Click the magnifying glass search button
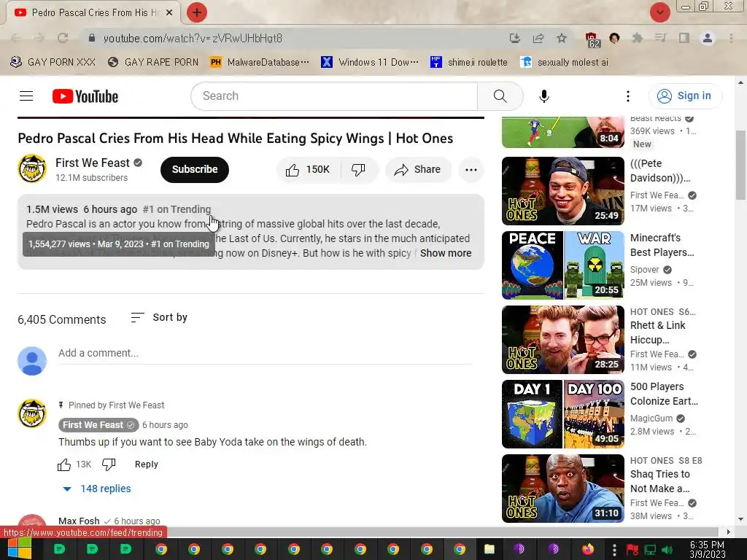Screen dimensions: 747x560 point(500,96)
